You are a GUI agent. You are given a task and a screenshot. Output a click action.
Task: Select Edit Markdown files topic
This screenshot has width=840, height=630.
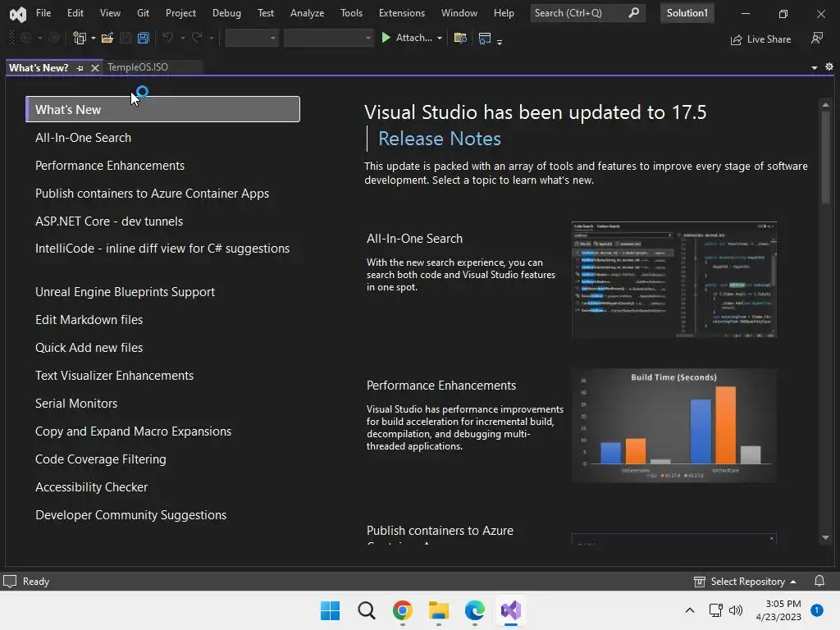click(x=89, y=320)
